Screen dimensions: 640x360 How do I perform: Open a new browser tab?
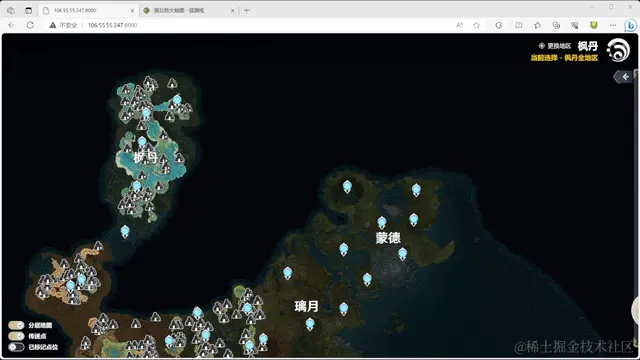[x=247, y=11]
